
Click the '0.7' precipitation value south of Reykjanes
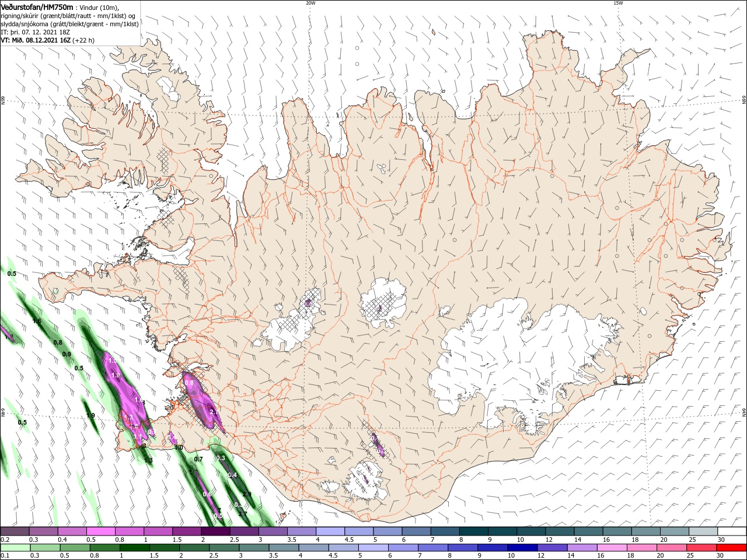(198, 459)
